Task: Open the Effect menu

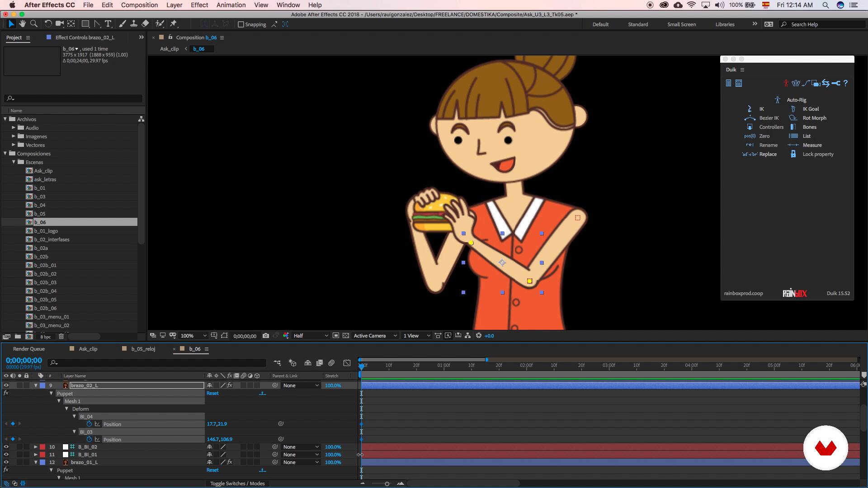Action: point(199,5)
